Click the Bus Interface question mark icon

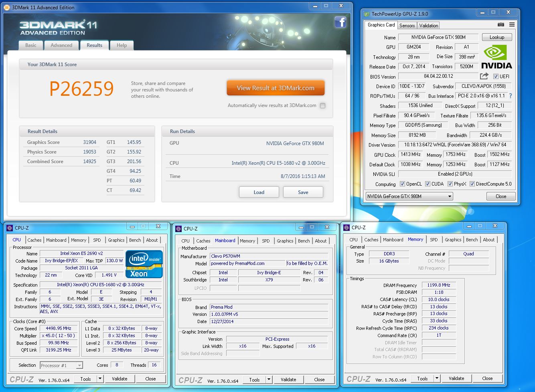(511, 96)
